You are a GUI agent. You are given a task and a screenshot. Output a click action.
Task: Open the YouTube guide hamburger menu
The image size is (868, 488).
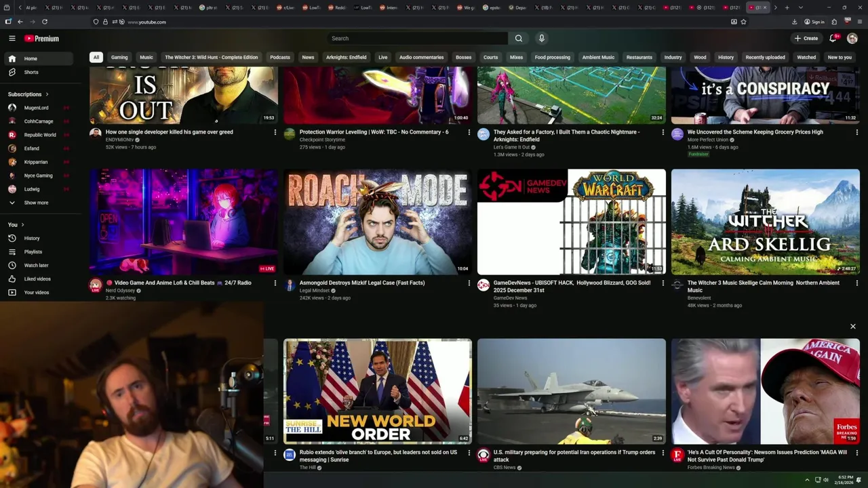pyautogui.click(x=12, y=39)
